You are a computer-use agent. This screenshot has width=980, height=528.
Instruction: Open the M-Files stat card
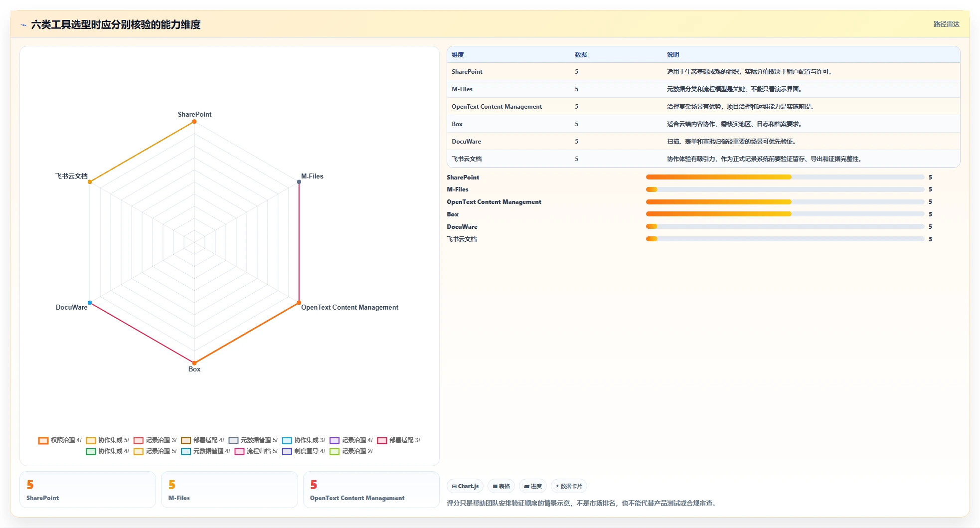click(229, 490)
